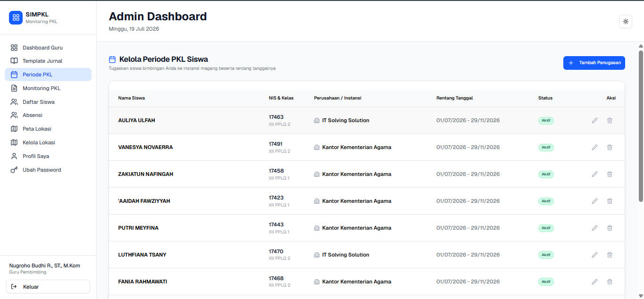The image size is (644, 299).
Task: Click NIS 17463
Action: click(x=276, y=117)
